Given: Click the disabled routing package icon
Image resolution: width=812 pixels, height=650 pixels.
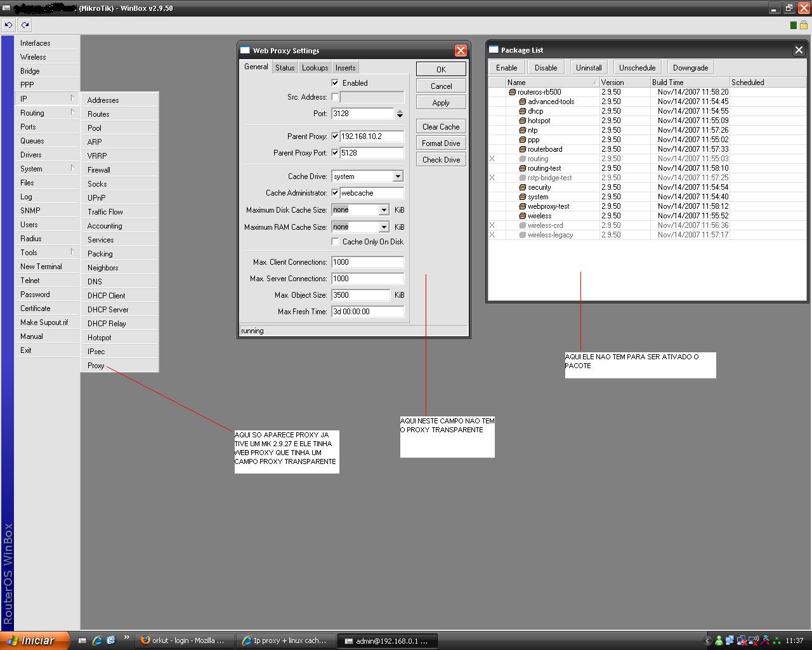Looking at the screenshot, I should 523,159.
